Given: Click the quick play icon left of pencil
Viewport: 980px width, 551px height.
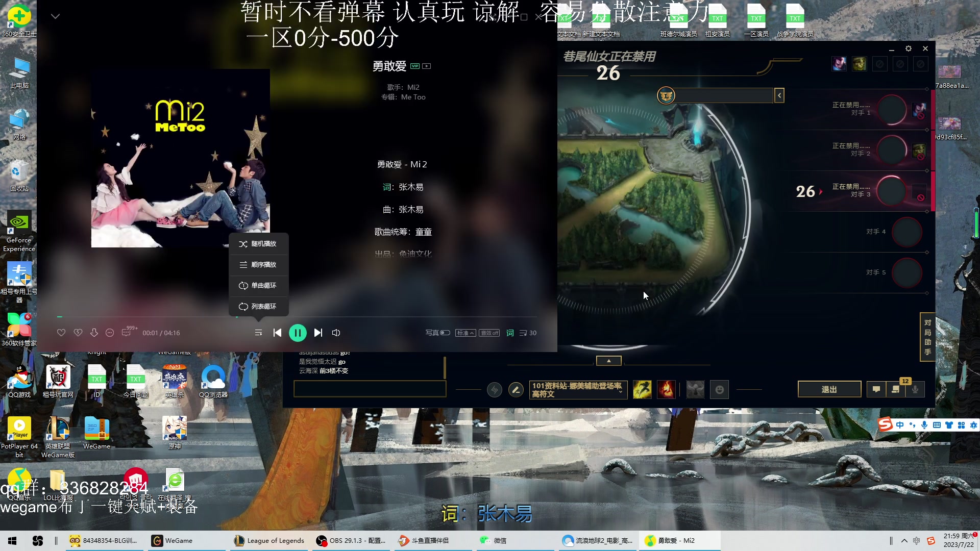Looking at the screenshot, I should (x=494, y=390).
